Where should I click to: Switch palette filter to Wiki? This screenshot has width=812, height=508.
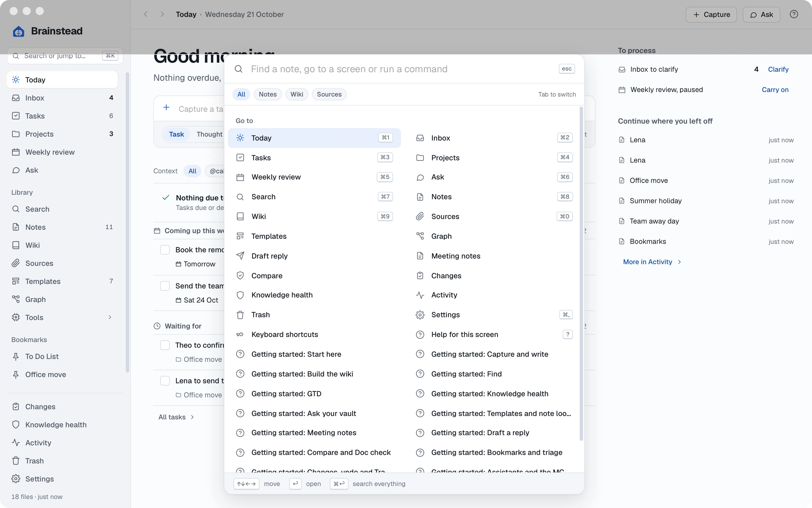(297, 95)
